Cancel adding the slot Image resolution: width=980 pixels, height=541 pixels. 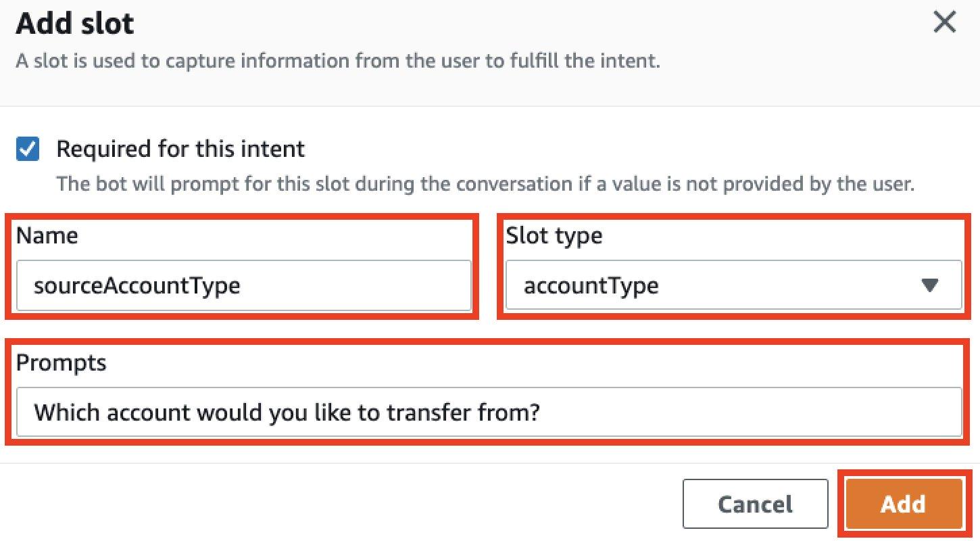click(755, 504)
